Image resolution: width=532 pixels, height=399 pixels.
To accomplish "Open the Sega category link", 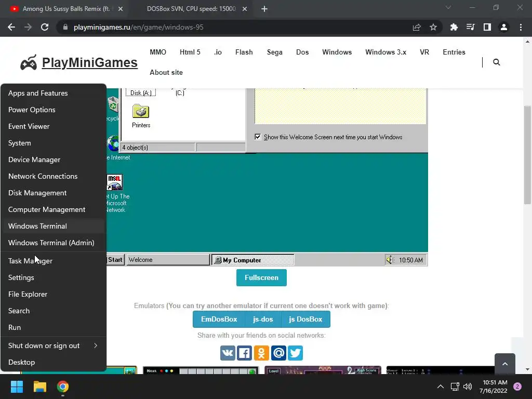I will coord(274,52).
